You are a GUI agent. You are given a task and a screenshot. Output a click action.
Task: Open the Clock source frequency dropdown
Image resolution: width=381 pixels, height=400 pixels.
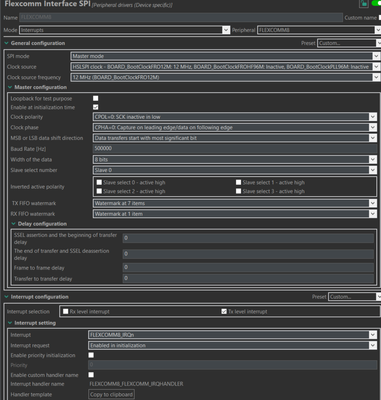tap(225, 77)
